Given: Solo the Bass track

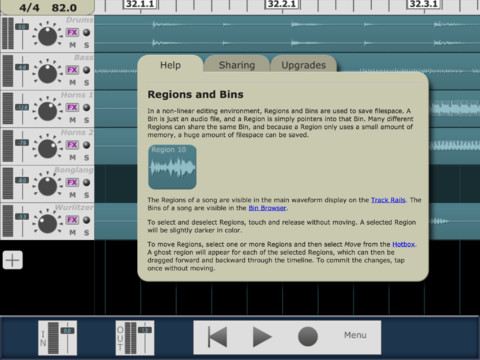Looking at the screenshot, I should click(x=87, y=82).
